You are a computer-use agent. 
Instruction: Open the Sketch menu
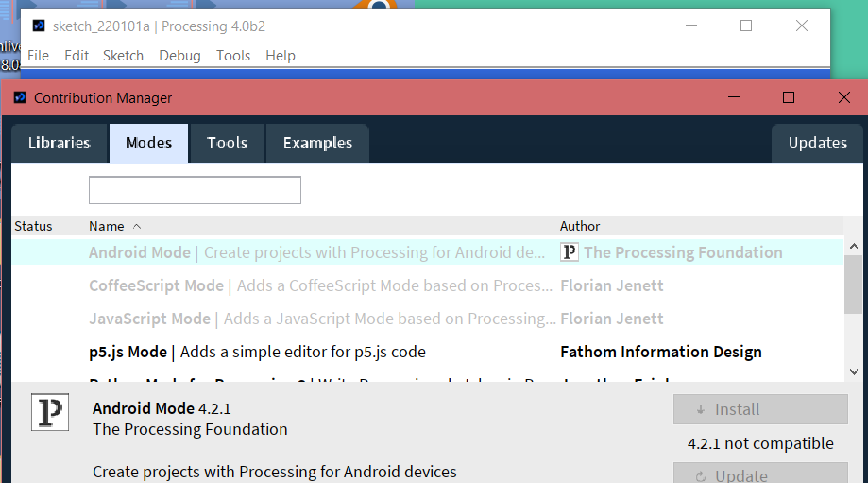pyautogui.click(x=123, y=56)
